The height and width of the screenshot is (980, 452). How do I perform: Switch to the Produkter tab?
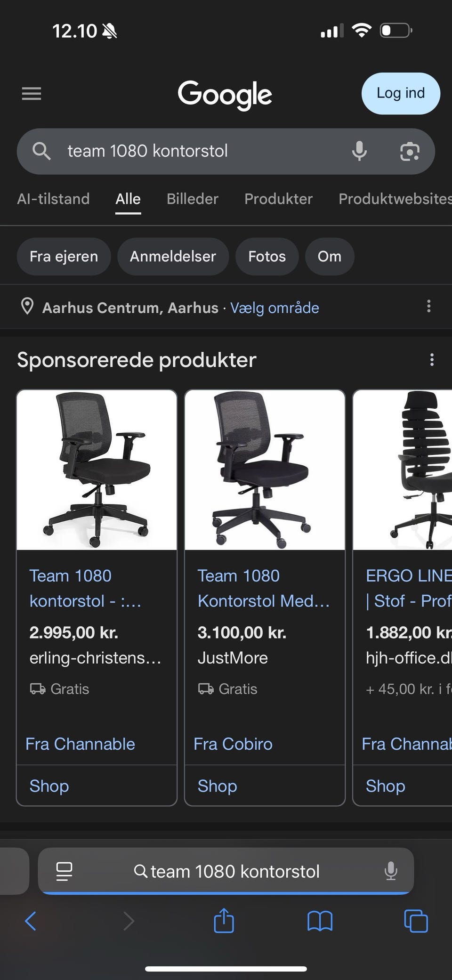(278, 199)
